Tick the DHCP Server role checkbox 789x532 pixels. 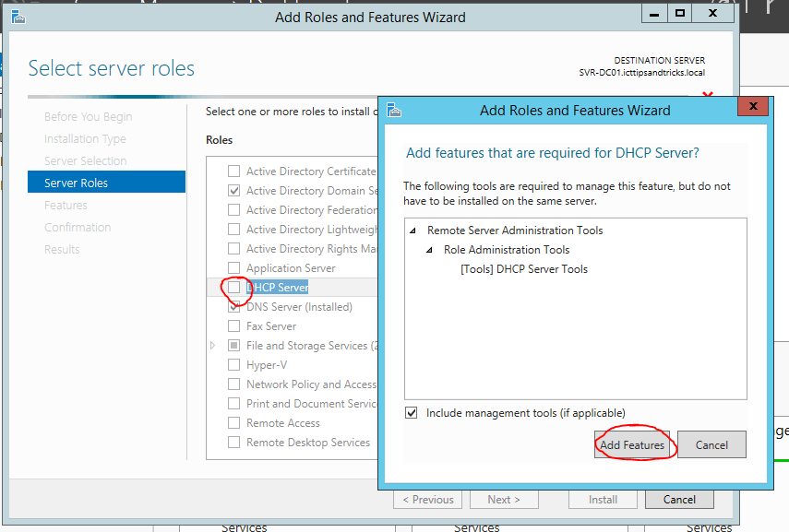[x=234, y=287]
